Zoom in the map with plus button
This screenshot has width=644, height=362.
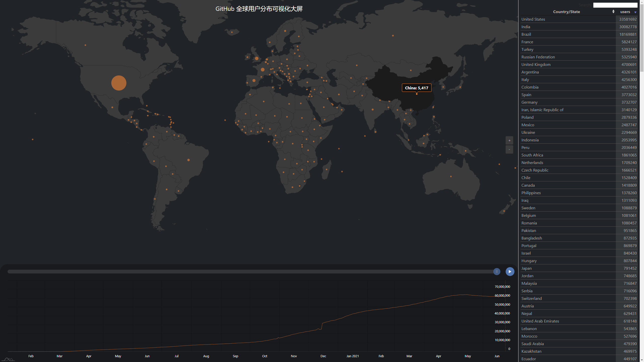pos(509,140)
